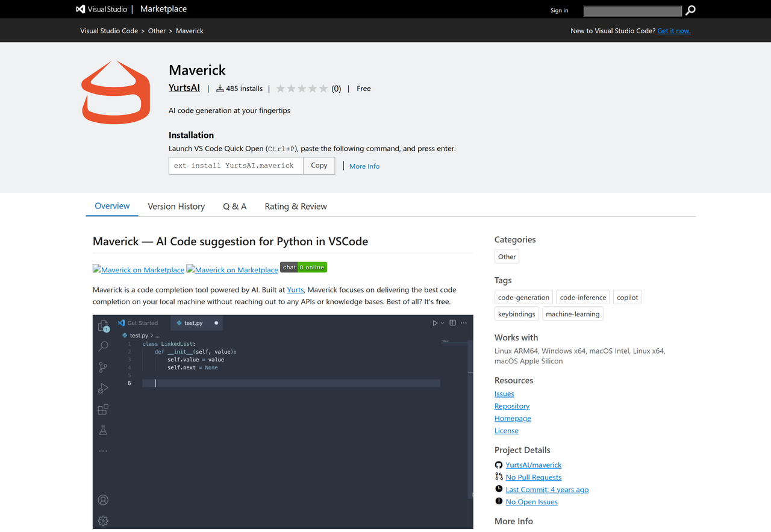Click the chat 0 online badge
The image size is (771, 532).
[304, 268]
